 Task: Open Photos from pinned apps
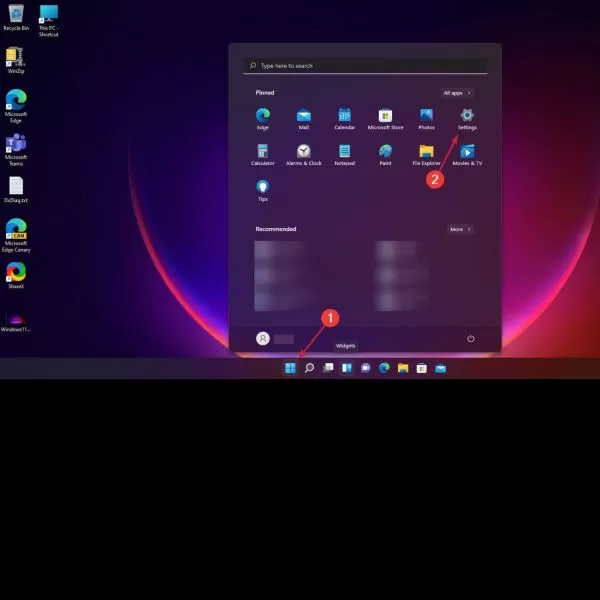[x=426, y=119]
